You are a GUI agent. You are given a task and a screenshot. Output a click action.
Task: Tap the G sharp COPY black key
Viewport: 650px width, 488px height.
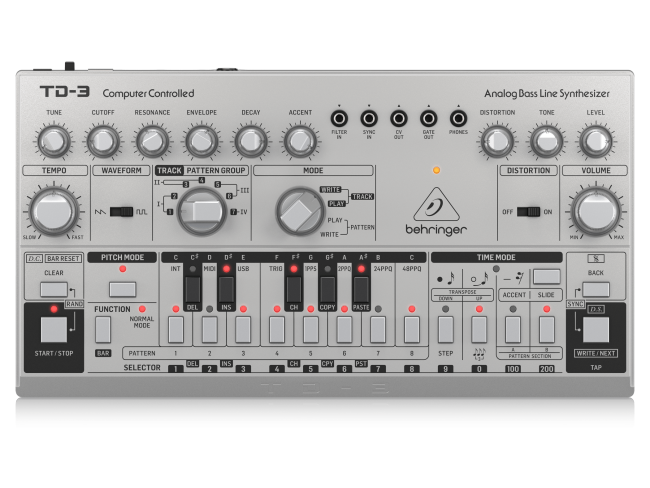[x=327, y=289]
